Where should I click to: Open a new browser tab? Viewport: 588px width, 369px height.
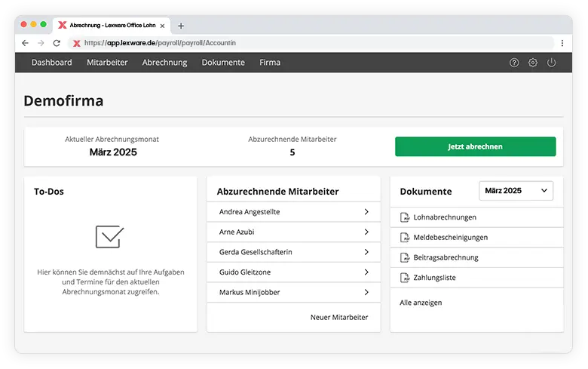pyautogui.click(x=181, y=25)
